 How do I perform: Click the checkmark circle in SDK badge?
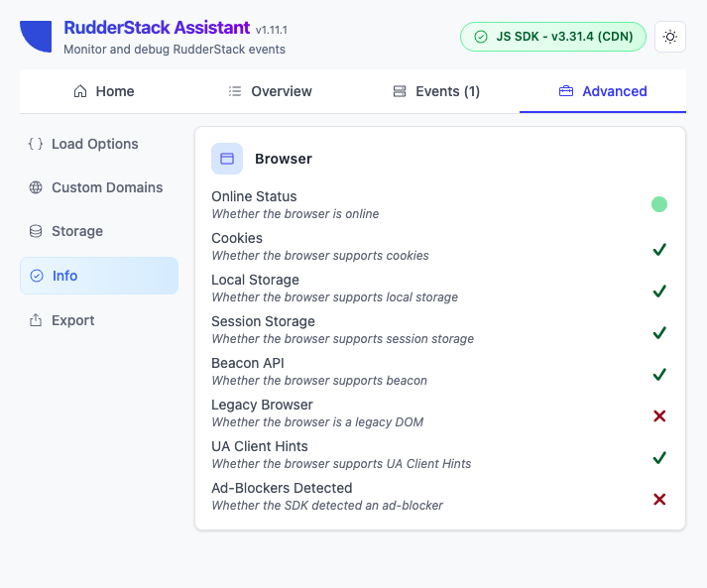(x=481, y=37)
